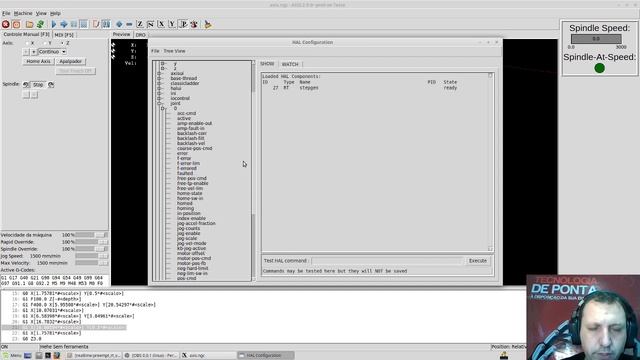Select the motor-pos-cmd pin in the tree
The width and height of the screenshot is (640, 360).
point(194,258)
